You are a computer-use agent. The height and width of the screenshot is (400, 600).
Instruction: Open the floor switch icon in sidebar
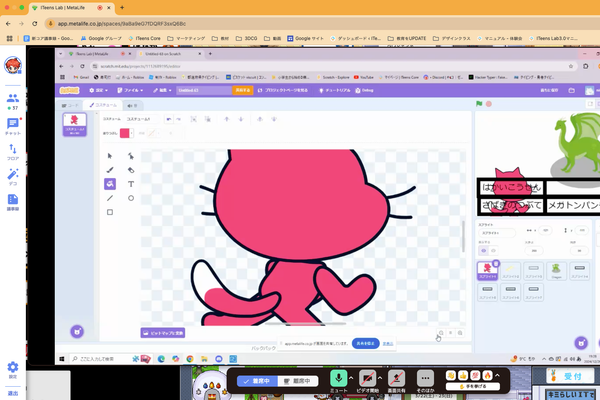coord(13,152)
